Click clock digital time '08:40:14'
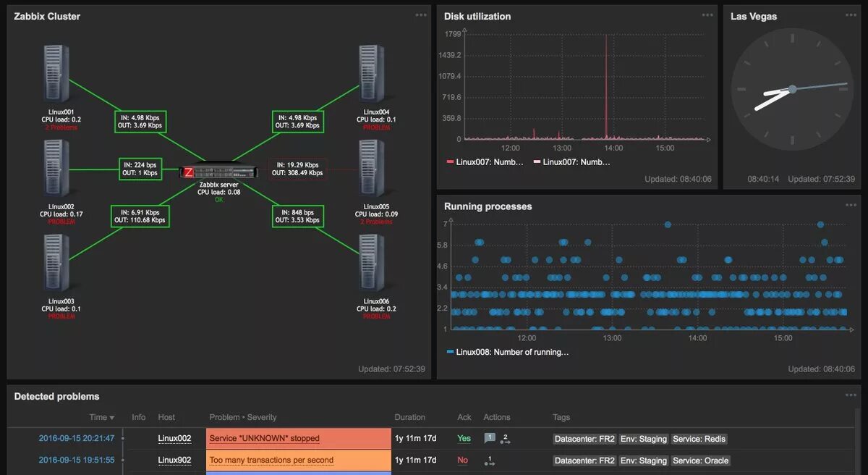 [x=763, y=179]
